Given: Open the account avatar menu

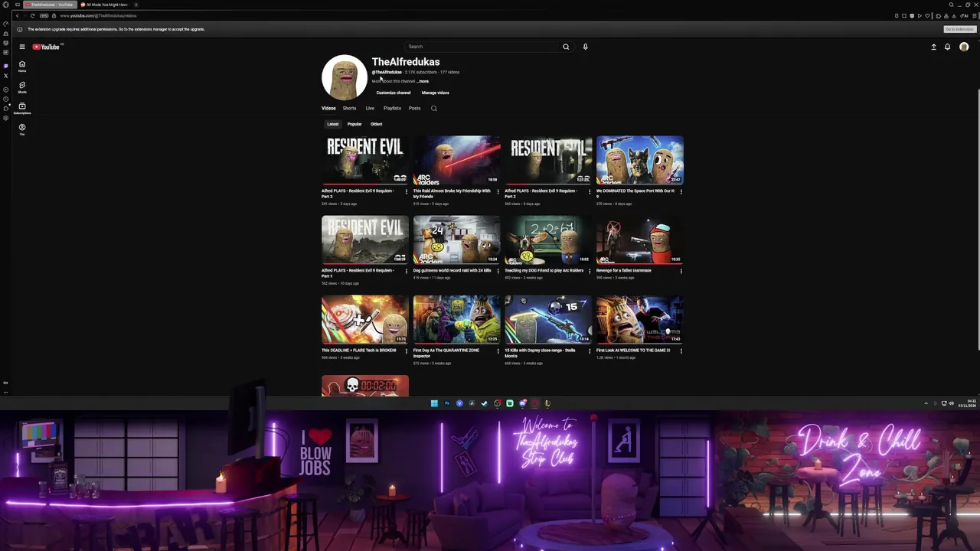Looking at the screenshot, I should pos(964,47).
